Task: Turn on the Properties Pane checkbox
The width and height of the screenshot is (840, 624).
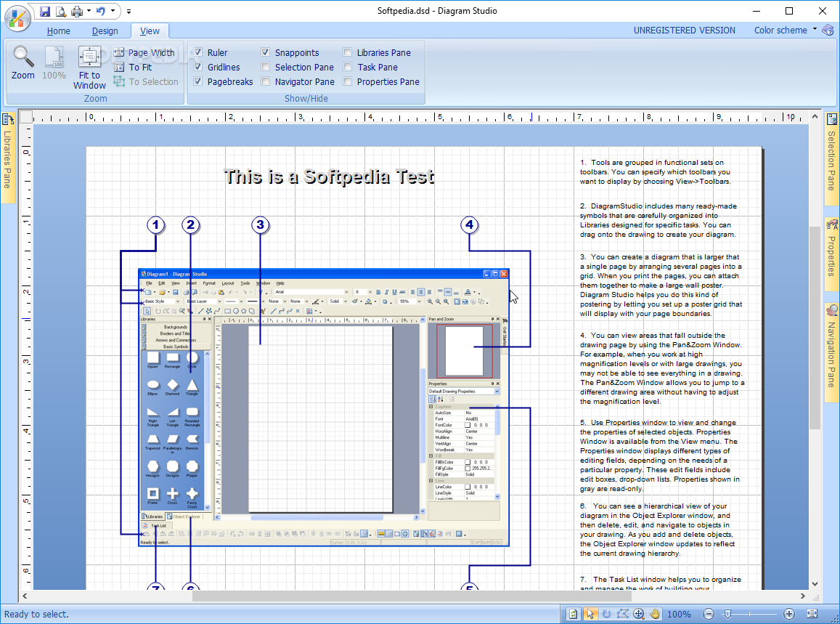Action: 348,81
